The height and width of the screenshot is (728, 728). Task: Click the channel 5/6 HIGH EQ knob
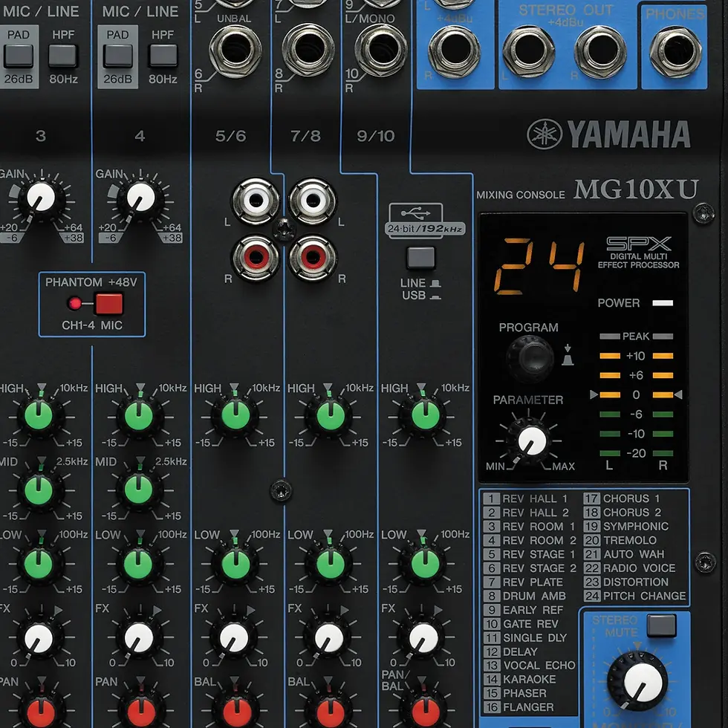coord(236,415)
